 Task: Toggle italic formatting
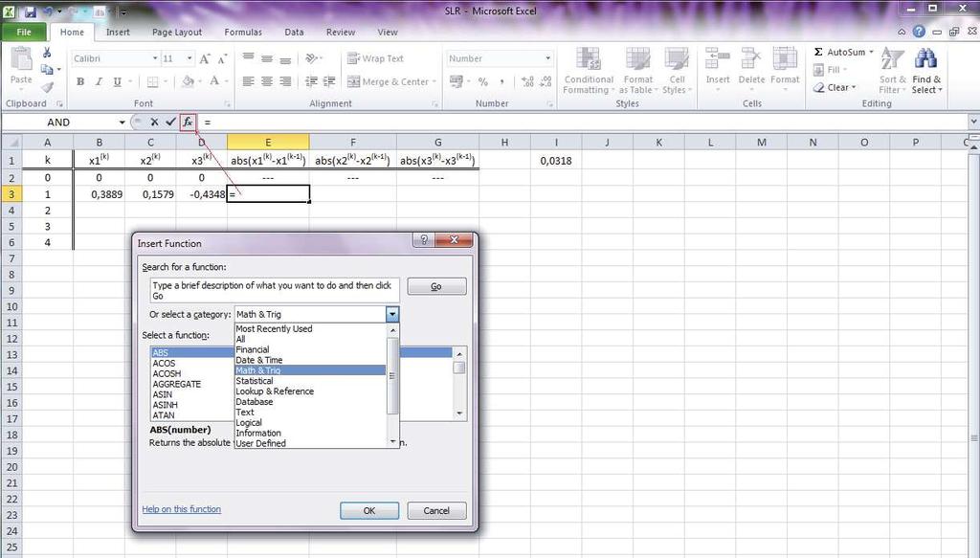point(99,82)
